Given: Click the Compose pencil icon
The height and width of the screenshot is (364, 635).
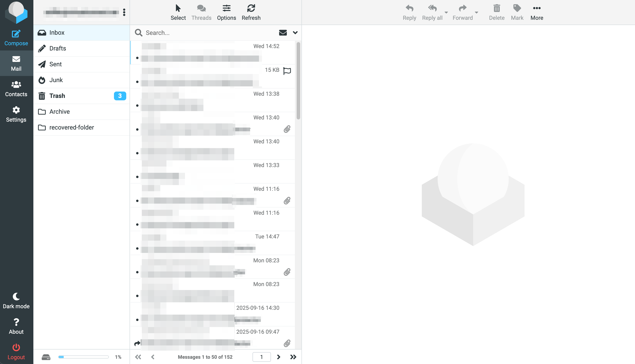Looking at the screenshot, I should pyautogui.click(x=16, y=34).
